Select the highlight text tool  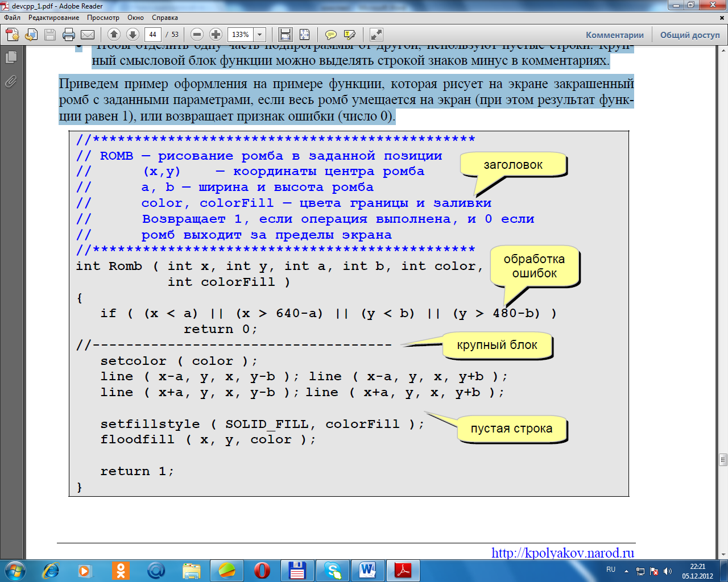pos(350,35)
